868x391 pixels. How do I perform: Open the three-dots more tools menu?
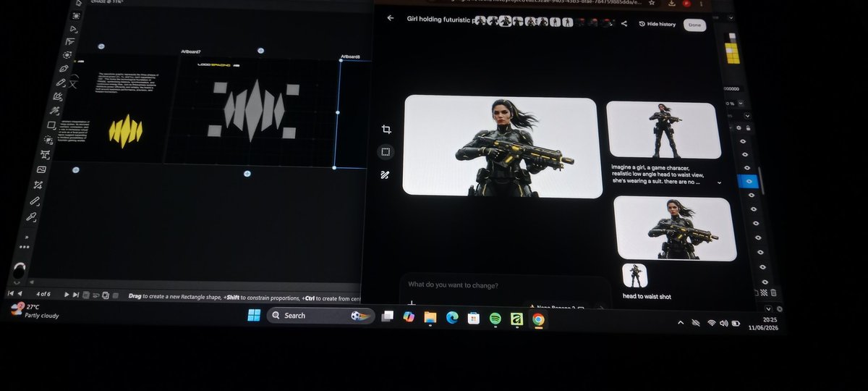pyautogui.click(x=25, y=247)
